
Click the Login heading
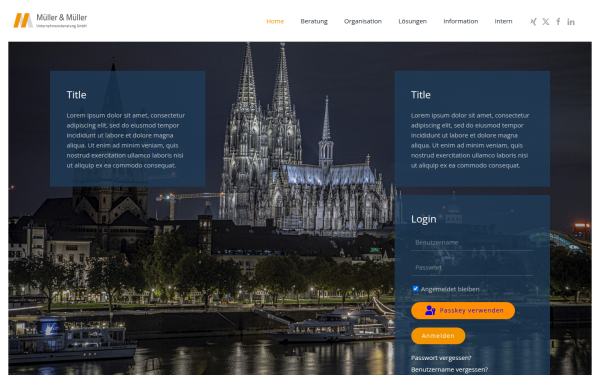click(x=424, y=219)
